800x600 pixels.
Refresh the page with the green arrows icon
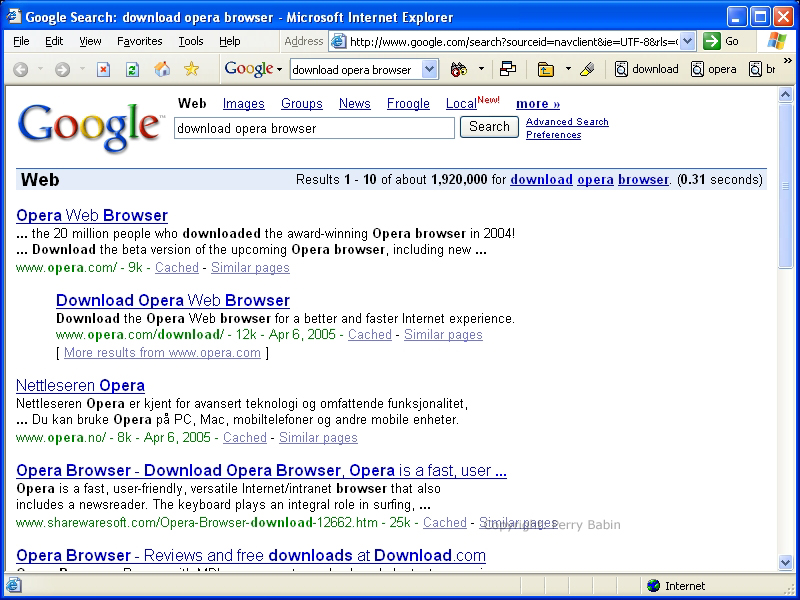(x=133, y=69)
